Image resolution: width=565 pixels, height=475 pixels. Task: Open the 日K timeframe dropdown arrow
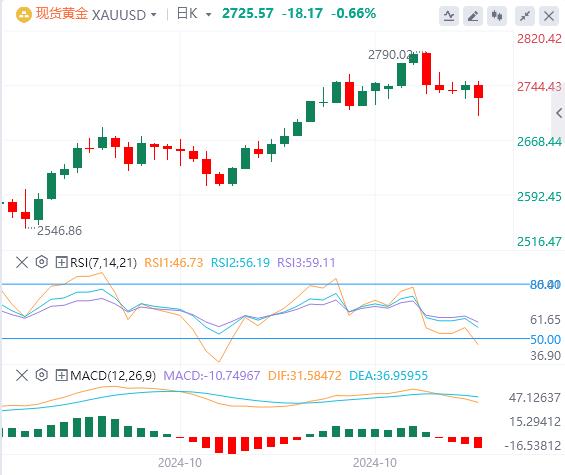click(x=208, y=15)
